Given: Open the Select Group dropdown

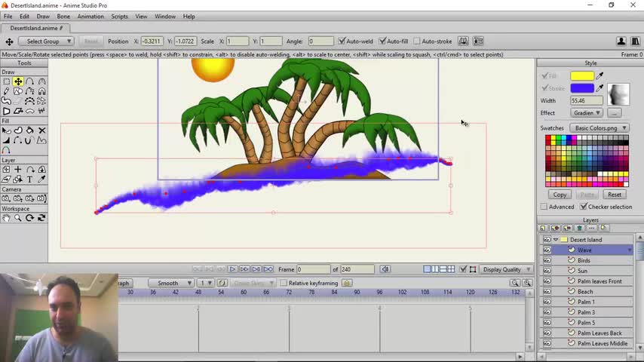Looking at the screenshot, I should coord(45,41).
